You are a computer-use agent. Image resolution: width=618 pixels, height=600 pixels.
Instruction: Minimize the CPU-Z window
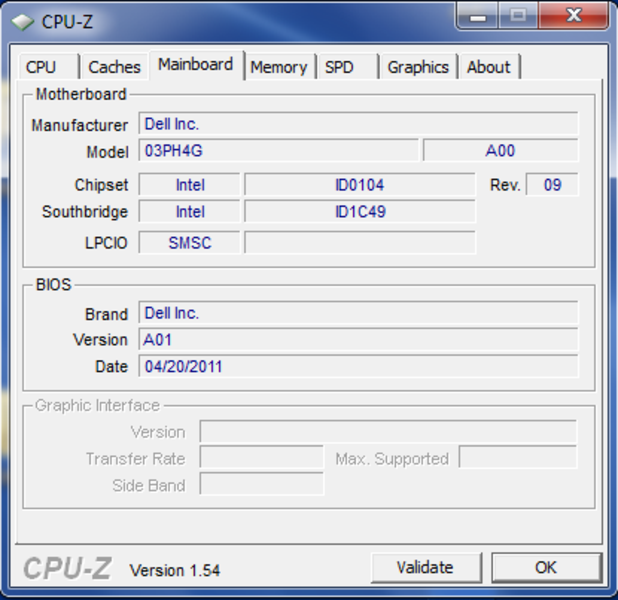click(478, 16)
